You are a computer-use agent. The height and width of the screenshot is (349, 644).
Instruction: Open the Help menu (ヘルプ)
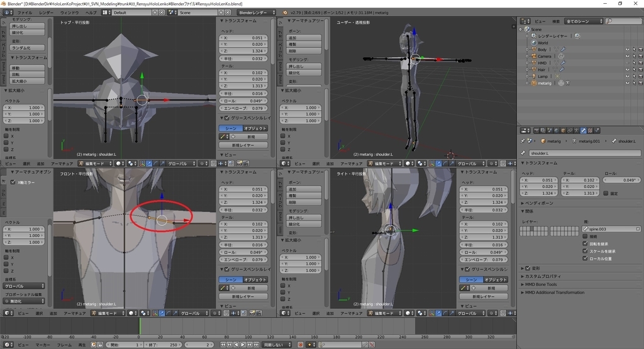[x=91, y=13]
